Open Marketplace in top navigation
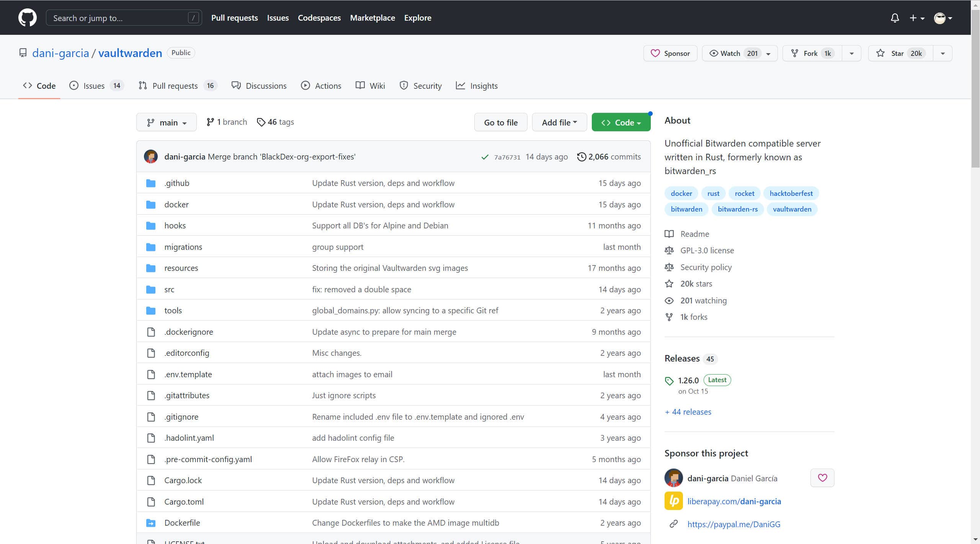Viewport: 980px width, 544px height. click(x=372, y=18)
